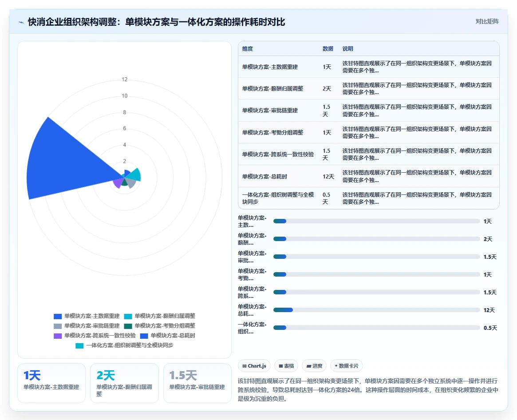Click the 对比矩阵 label in header
Image resolution: width=517 pixels, height=420 pixels.
point(487,21)
